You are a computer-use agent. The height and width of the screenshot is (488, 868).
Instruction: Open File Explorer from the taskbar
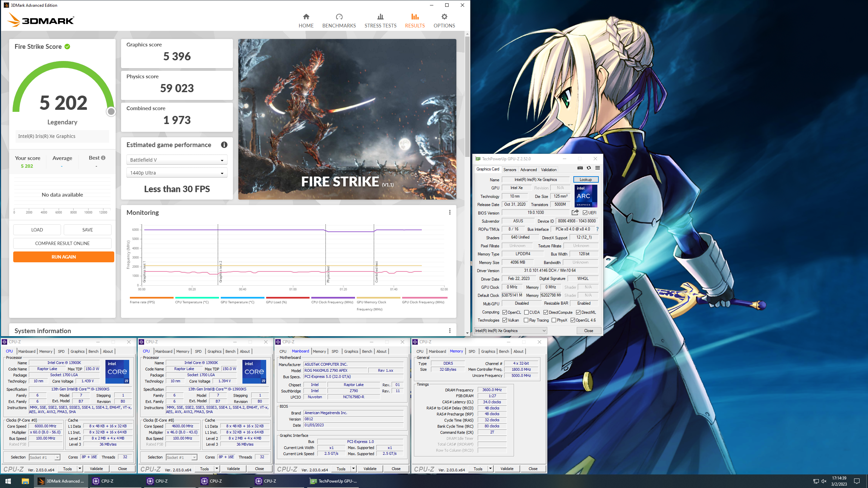[25, 481]
